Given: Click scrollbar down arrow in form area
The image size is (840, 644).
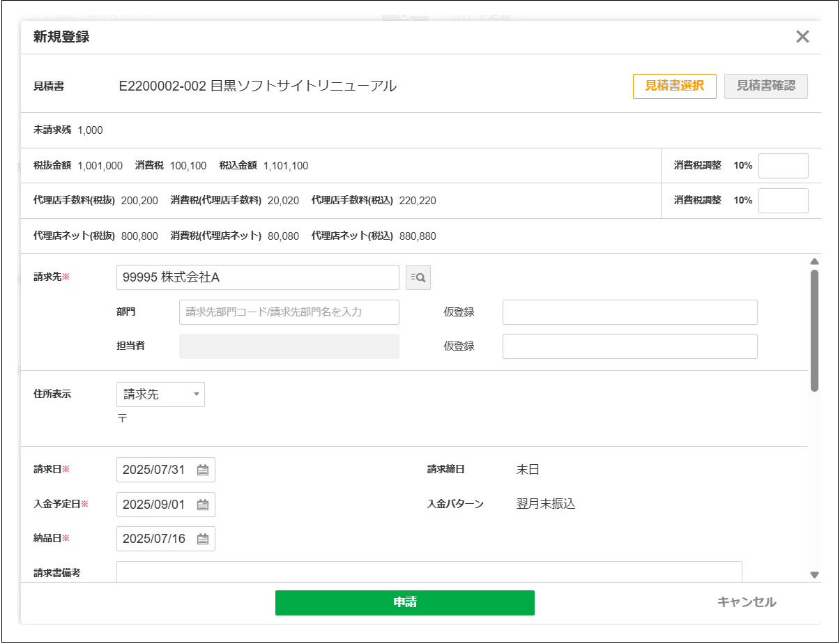Looking at the screenshot, I should point(814,575).
